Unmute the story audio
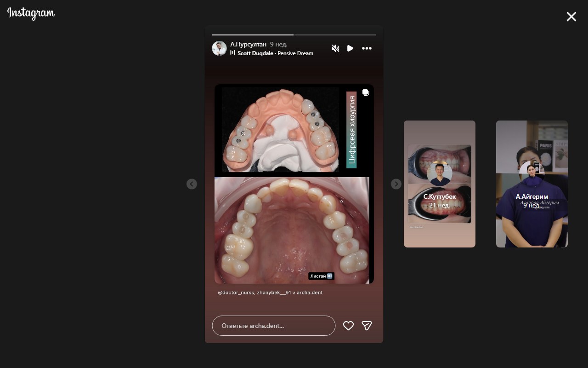588x368 pixels. point(335,48)
